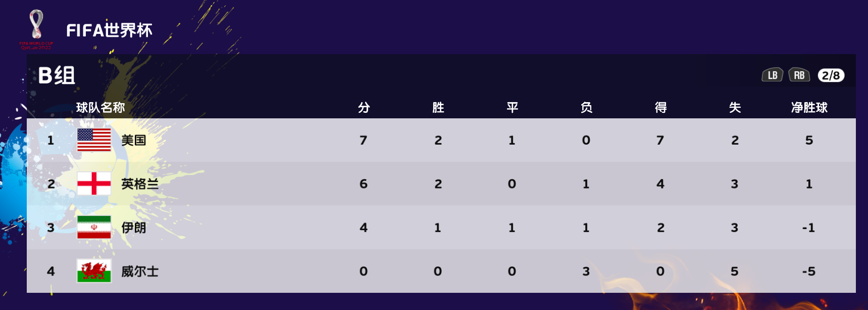Click the 失 goals conceded header
Image resolution: width=868 pixels, height=310 pixels.
click(735, 107)
